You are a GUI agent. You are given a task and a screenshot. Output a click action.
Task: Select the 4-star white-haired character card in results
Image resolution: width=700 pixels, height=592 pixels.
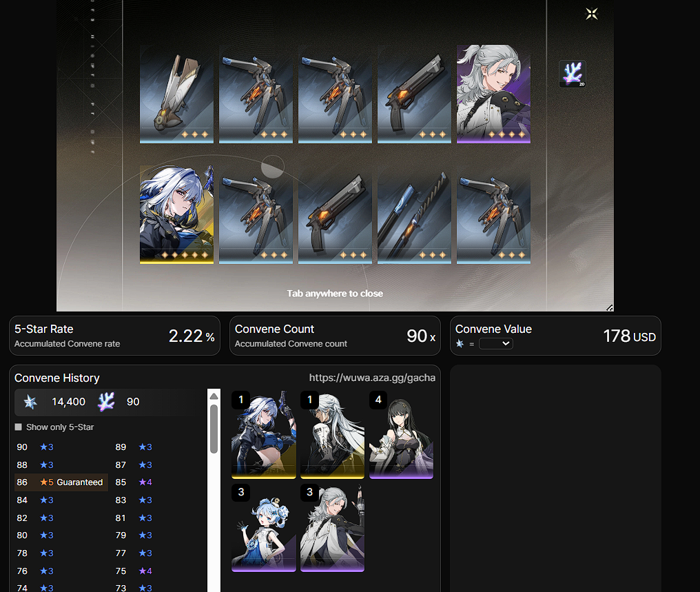tap(493, 94)
